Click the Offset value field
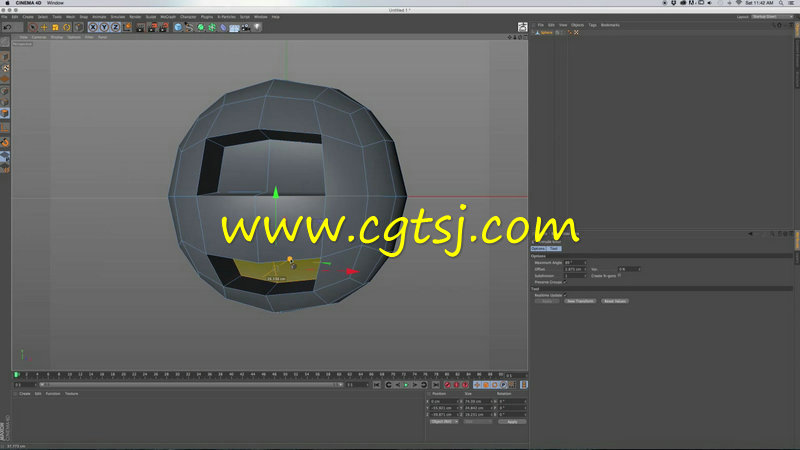This screenshot has height=450, width=800. tap(574, 269)
